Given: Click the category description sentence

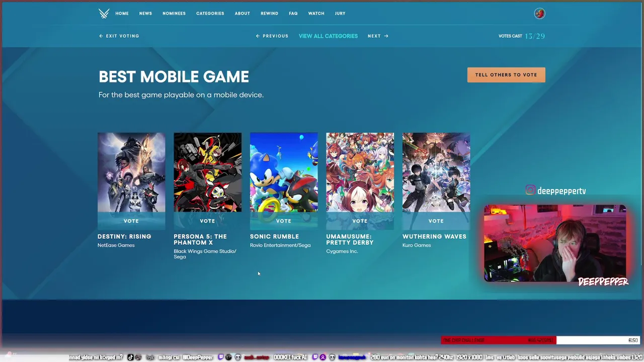Looking at the screenshot, I should coord(181,95).
